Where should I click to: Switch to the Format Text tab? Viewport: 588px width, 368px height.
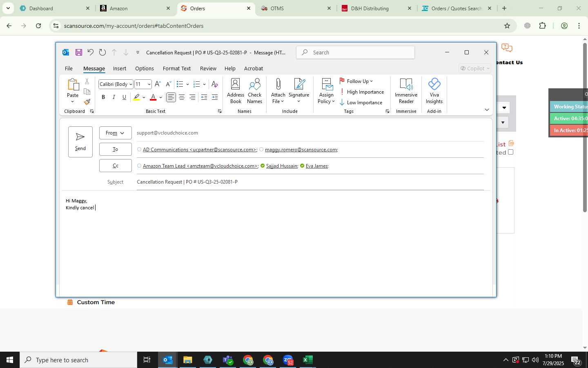click(177, 68)
